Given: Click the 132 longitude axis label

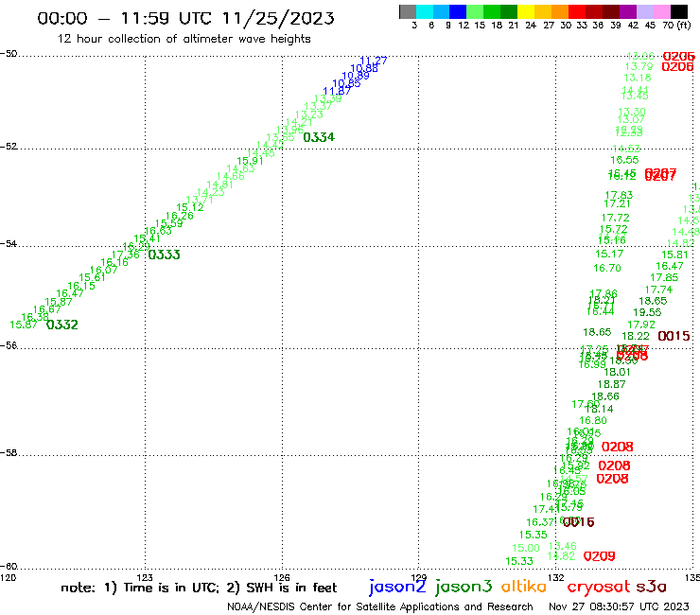Looking at the screenshot, I should (x=556, y=577).
